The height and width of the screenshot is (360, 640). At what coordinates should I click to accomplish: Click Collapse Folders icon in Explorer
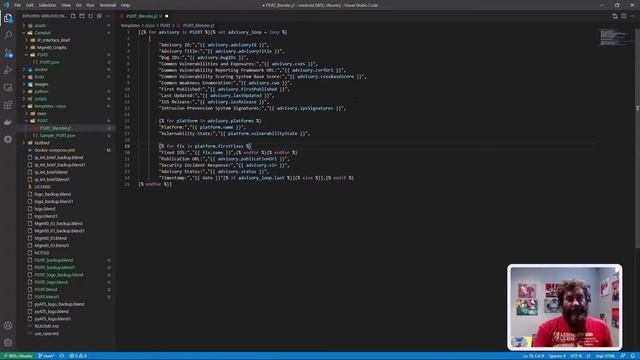(99, 16)
